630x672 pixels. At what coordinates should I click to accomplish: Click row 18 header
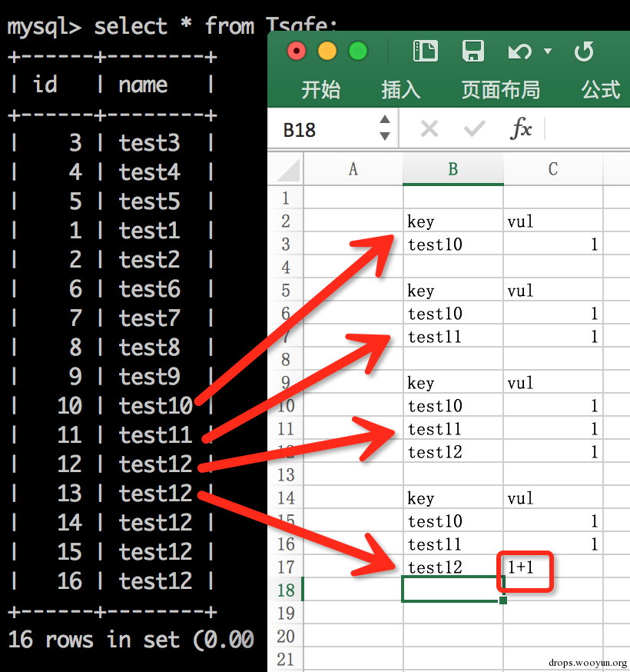pyautogui.click(x=285, y=590)
